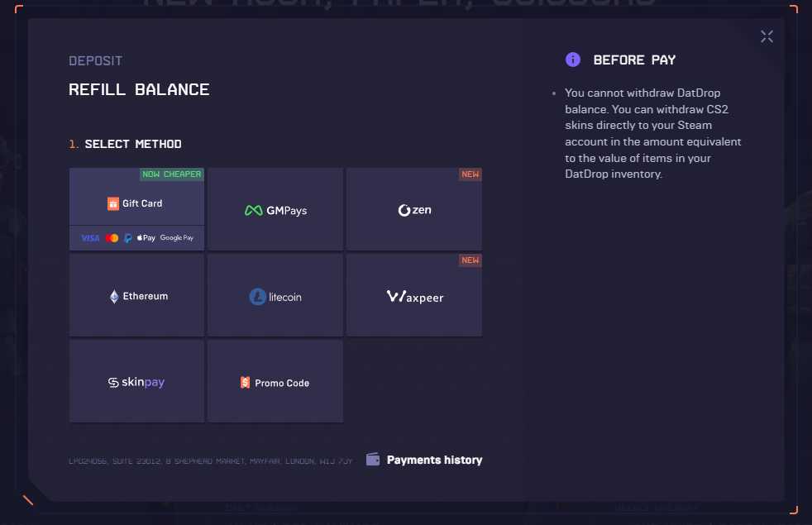The height and width of the screenshot is (525, 812).
Task: Click the purple info icon by Before Pay
Action: click(573, 60)
